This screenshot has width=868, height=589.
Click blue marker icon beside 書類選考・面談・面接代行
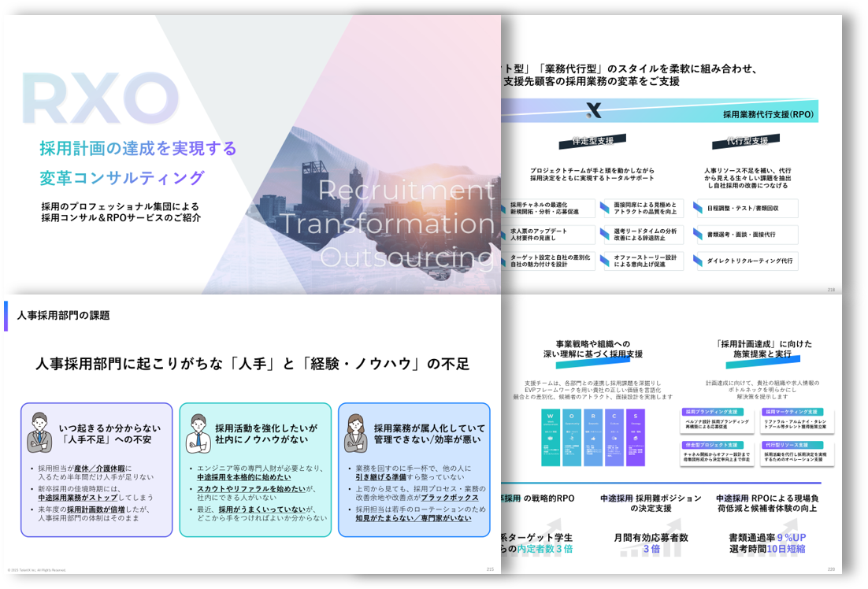tap(699, 235)
